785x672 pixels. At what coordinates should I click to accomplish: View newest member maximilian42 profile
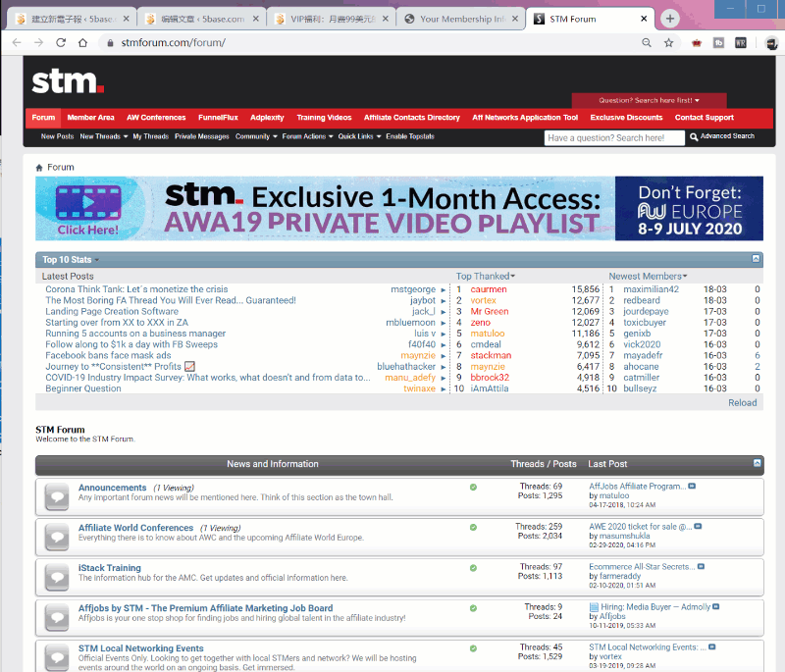(651, 289)
